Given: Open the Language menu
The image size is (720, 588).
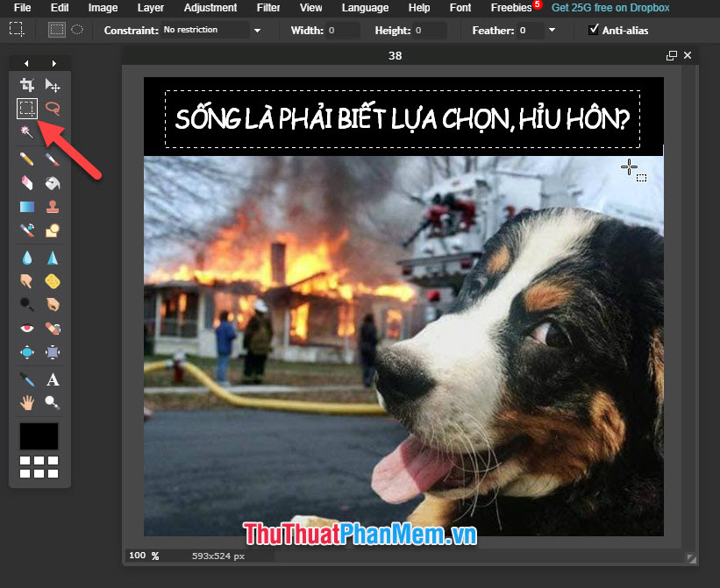Looking at the screenshot, I should tap(365, 8).
